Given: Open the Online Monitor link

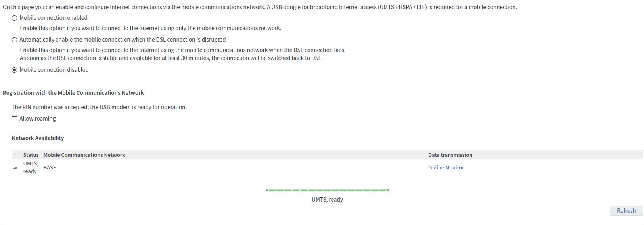Looking at the screenshot, I should (446, 168).
